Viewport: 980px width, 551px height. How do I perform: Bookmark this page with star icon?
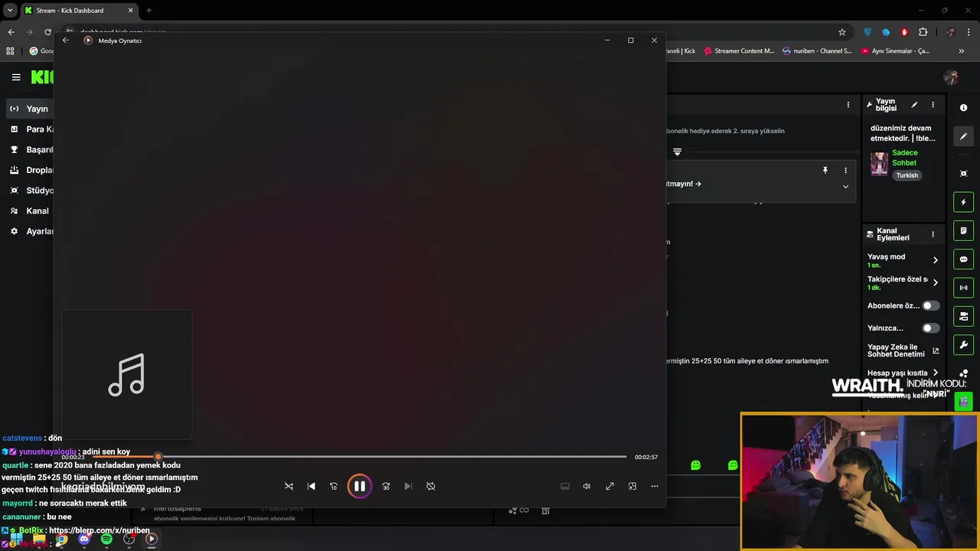coord(842,32)
